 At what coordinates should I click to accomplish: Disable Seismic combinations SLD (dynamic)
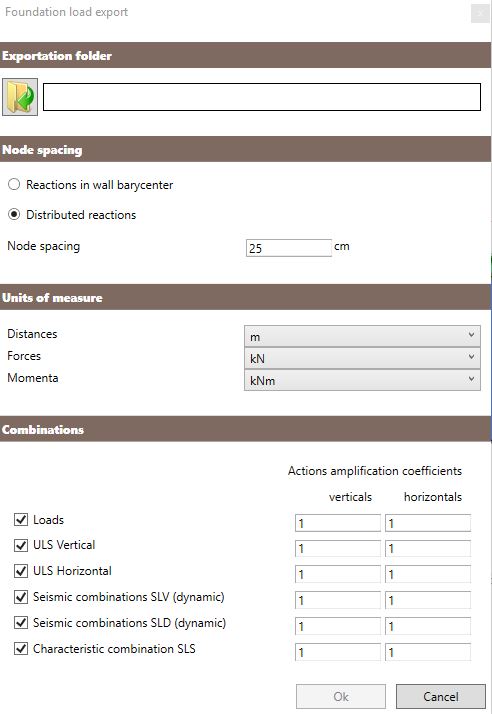pos(21,622)
